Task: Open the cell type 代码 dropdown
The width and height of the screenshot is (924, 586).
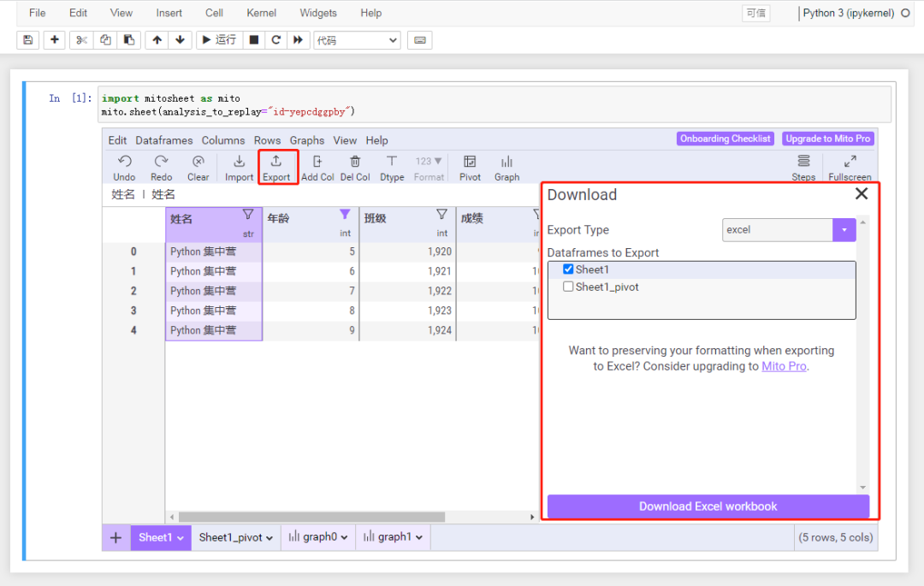Action: pos(357,40)
